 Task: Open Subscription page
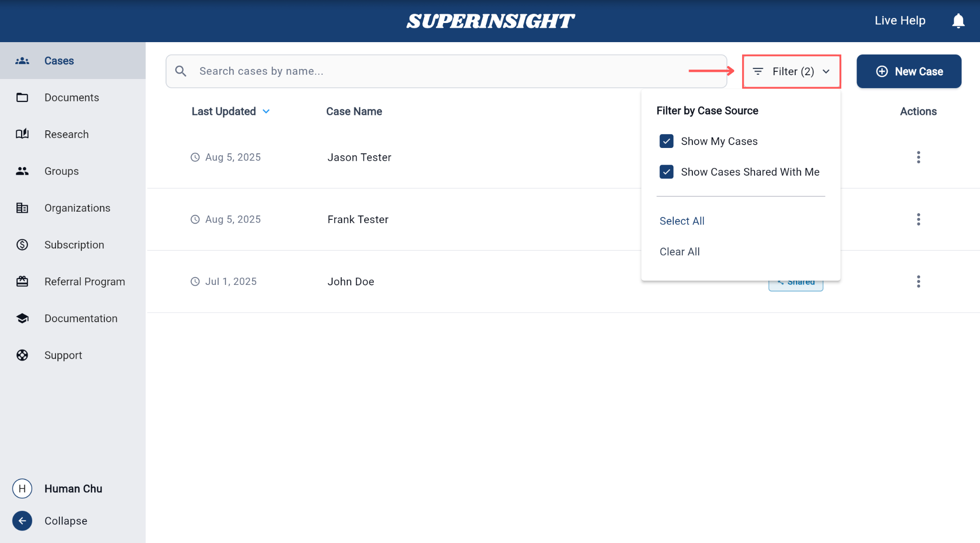click(73, 245)
